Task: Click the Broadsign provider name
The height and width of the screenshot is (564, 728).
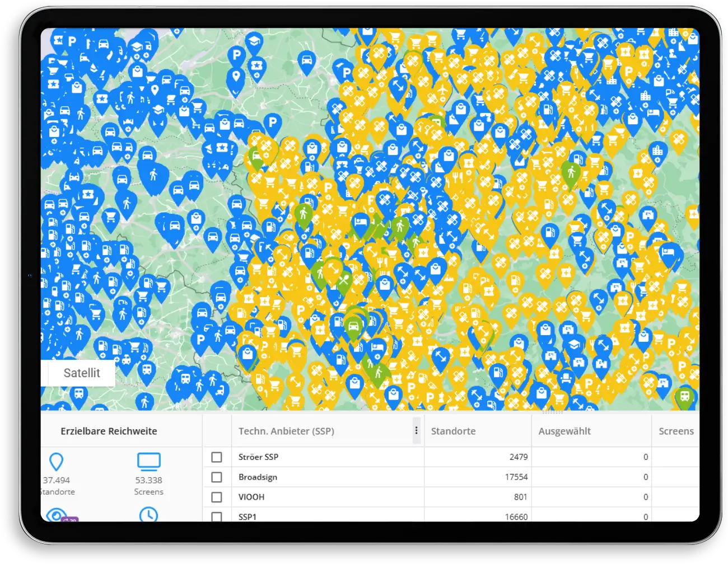Action: 258,477
